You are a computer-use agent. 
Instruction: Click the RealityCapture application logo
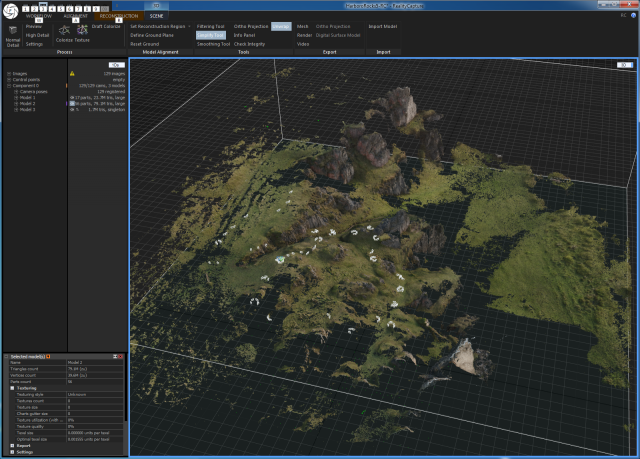pyautogui.click(x=12, y=9)
